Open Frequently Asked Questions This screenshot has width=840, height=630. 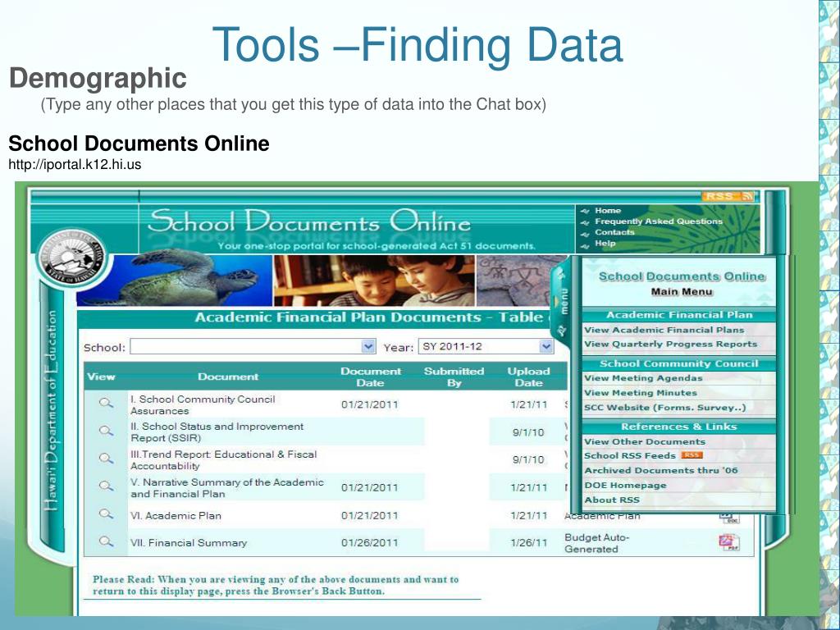click(x=659, y=221)
